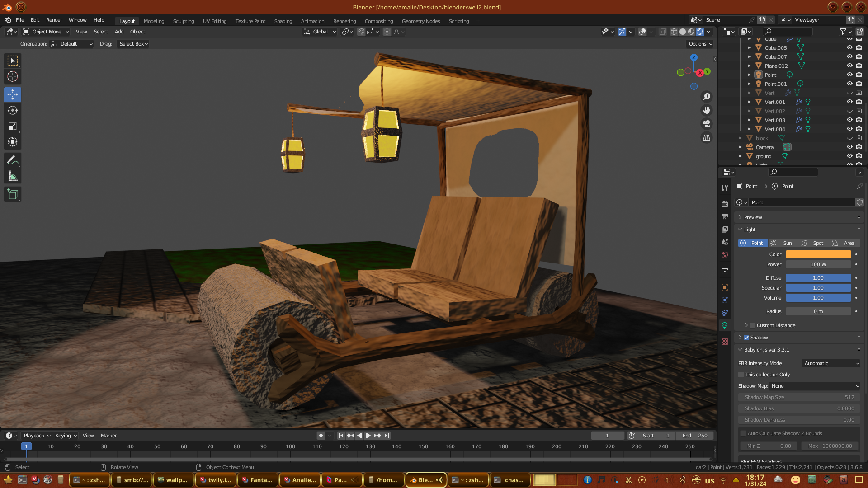Open the Render menu

pos(54,20)
